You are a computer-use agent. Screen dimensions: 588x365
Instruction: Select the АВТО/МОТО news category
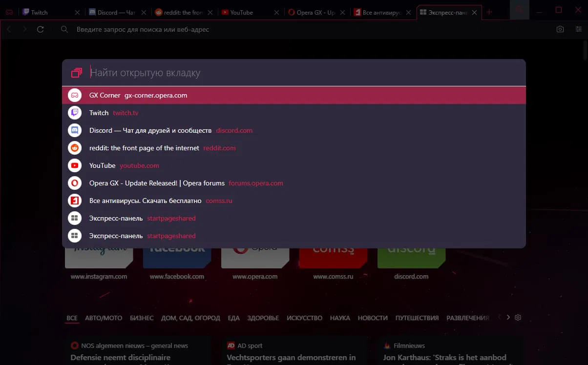[104, 318]
